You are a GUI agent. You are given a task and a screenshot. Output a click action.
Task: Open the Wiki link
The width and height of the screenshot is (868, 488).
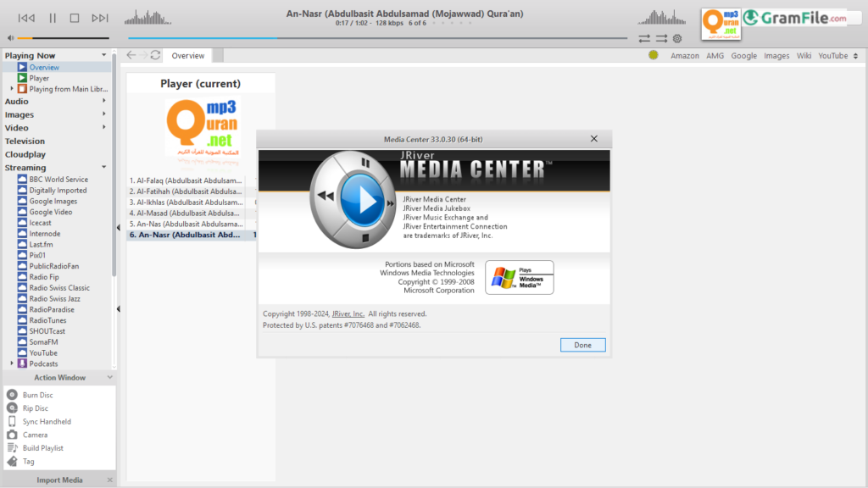click(804, 56)
